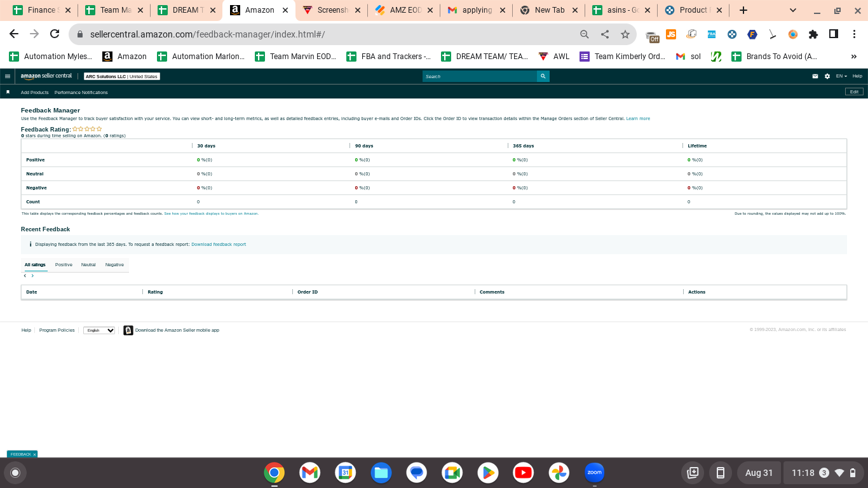
Task: Open Performance Notifications link
Action: pyautogui.click(x=81, y=93)
